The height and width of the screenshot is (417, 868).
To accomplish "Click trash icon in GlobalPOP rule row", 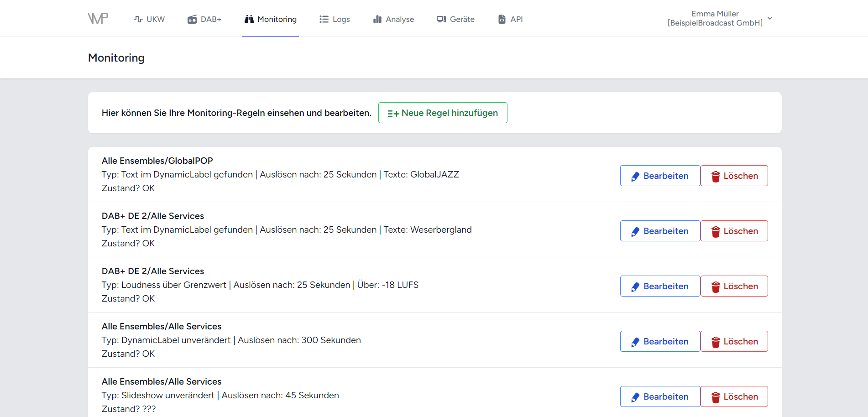I will pos(716,177).
